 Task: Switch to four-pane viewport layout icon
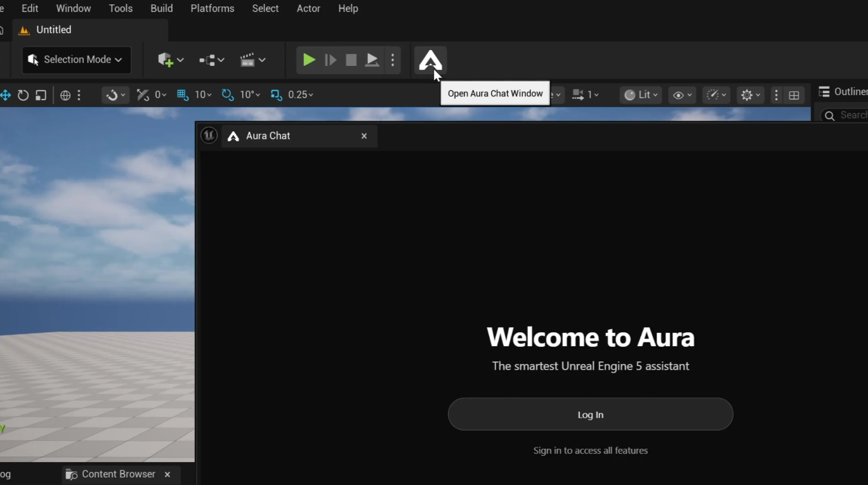(794, 95)
